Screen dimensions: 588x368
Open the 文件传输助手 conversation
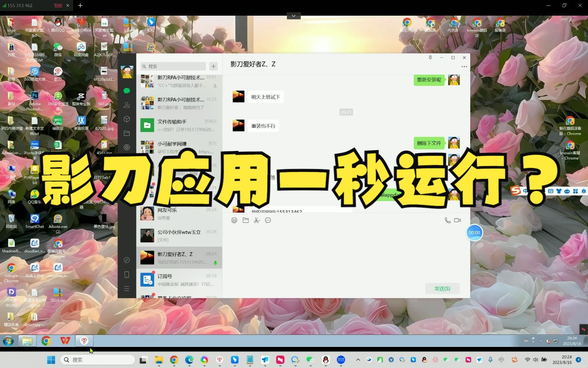point(179,125)
